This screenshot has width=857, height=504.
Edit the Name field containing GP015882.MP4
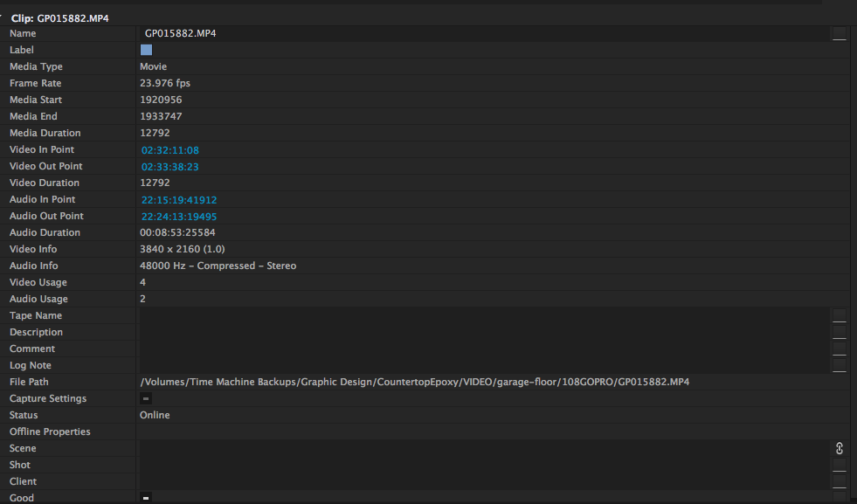(484, 33)
